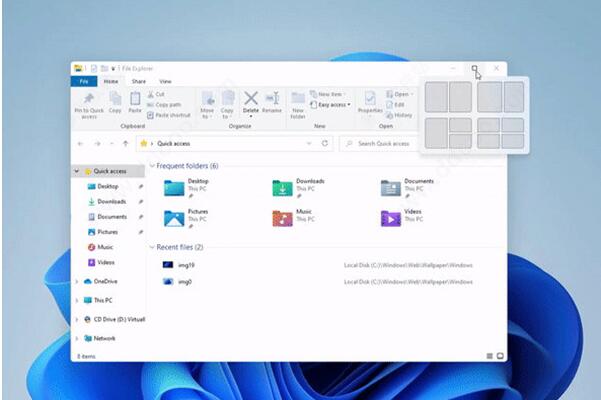601x400 pixels.
Task: Select the Music frequent folder icon
Action: coord(282,218)
